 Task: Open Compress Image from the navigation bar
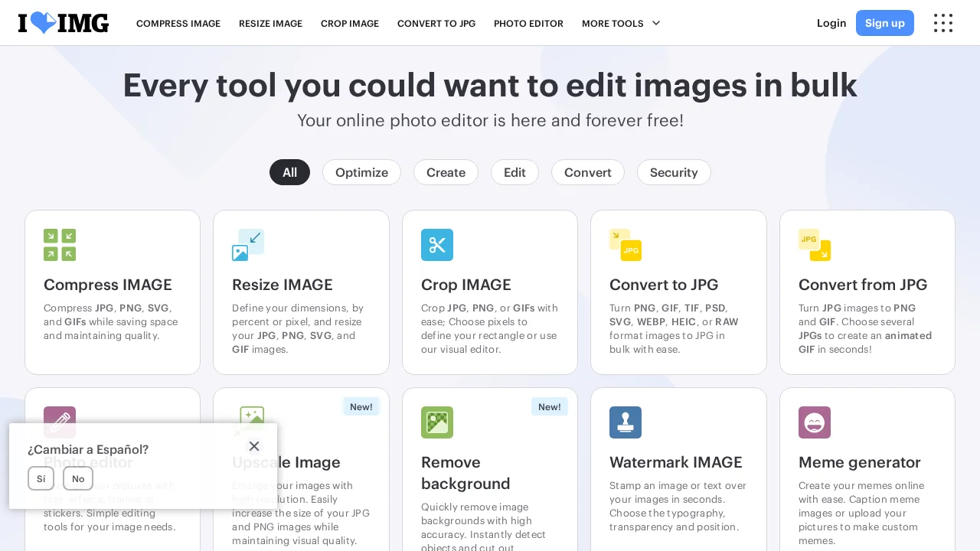coord(178,24)
